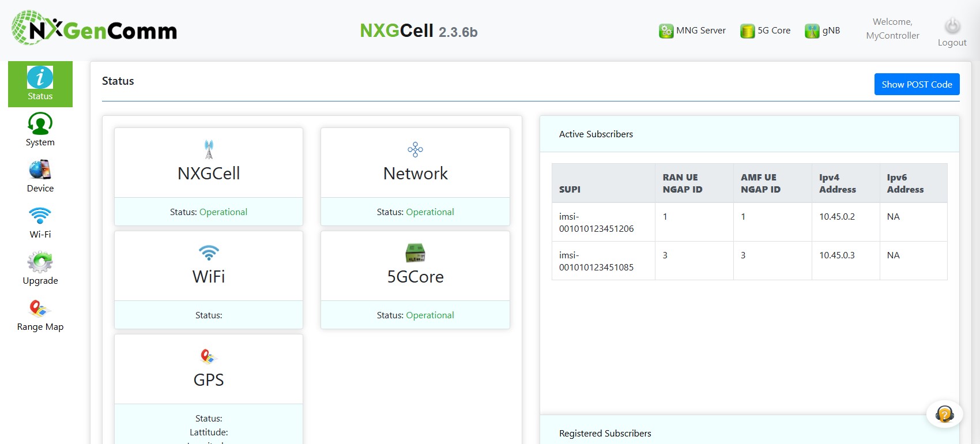Click the Network nodes icon
980x444 pixels.
(x=415, y=149)
